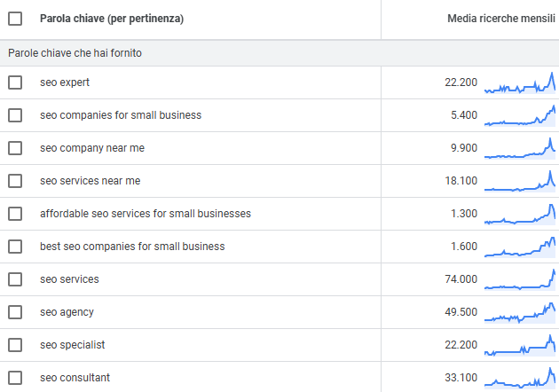Show the seo specialist trend chart
Screen dimensions: 559x392
520,345
